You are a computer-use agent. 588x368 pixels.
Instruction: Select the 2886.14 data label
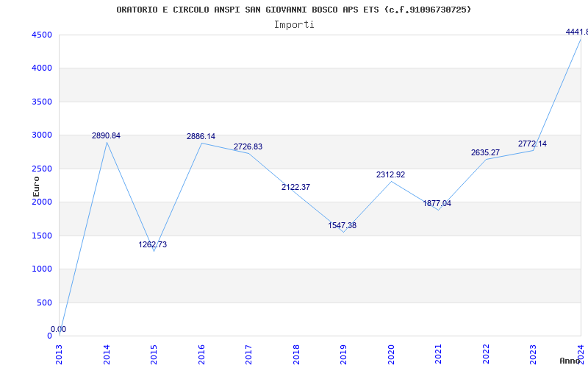pyautogui.click(x=201, y=137)
